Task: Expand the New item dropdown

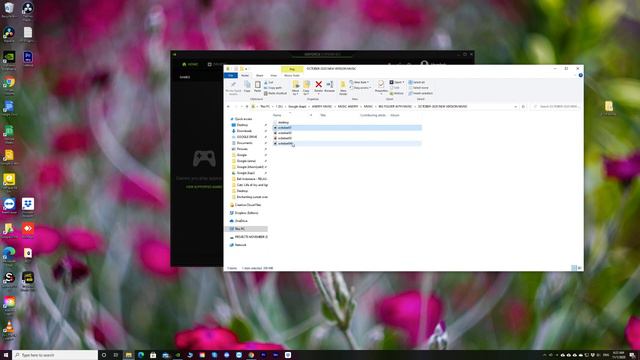Action: [359, 82]
